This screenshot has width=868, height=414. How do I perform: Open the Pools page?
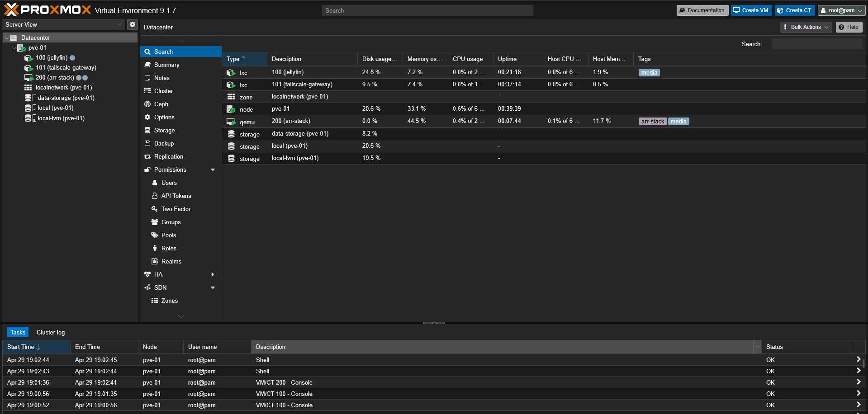click(x=181, y=235)
